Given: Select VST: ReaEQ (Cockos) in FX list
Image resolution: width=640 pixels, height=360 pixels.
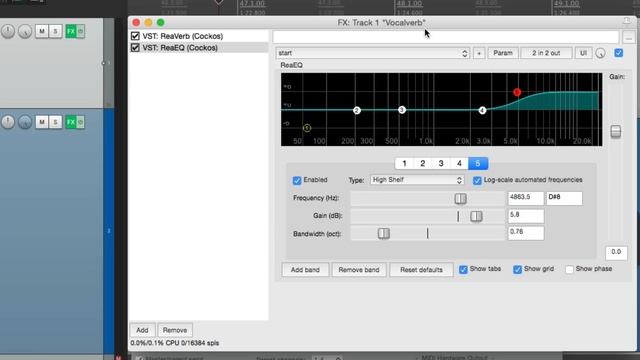Looking at the screenshot, I should [x=180, y=48].
